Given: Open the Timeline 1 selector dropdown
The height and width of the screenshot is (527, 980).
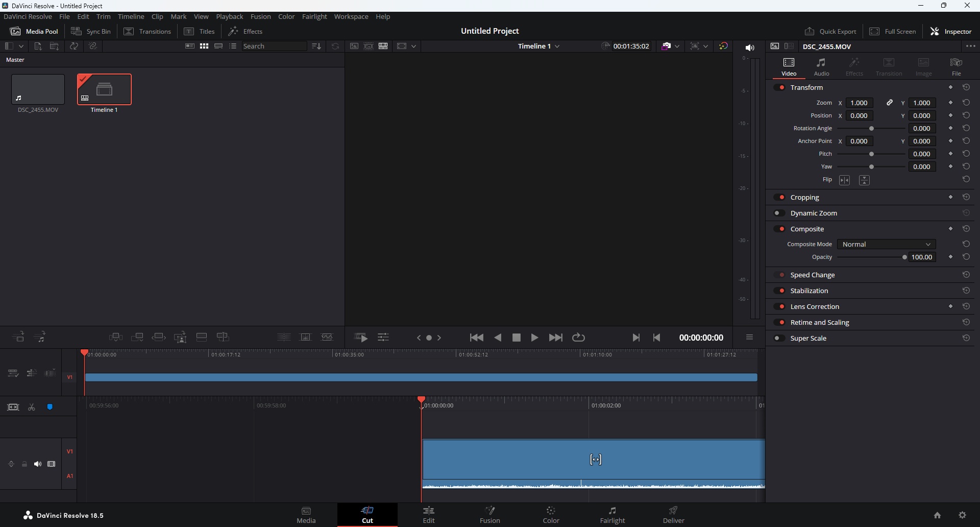Looking at the screenshot, I should click(x=539, y=46).
